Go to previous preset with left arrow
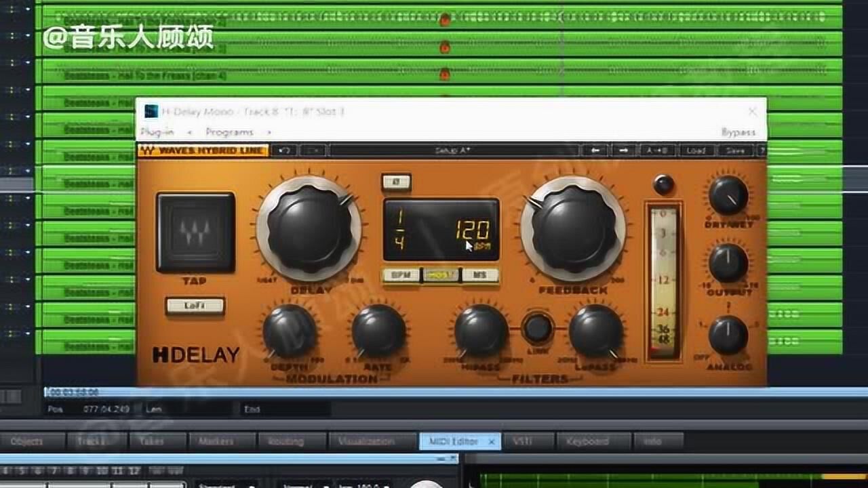Screen dimensions: 868x488 [595, 150]
